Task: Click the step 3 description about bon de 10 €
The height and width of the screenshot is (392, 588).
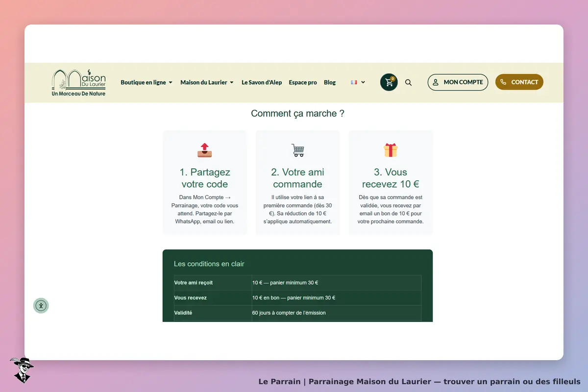Action: tap(391, 210)
